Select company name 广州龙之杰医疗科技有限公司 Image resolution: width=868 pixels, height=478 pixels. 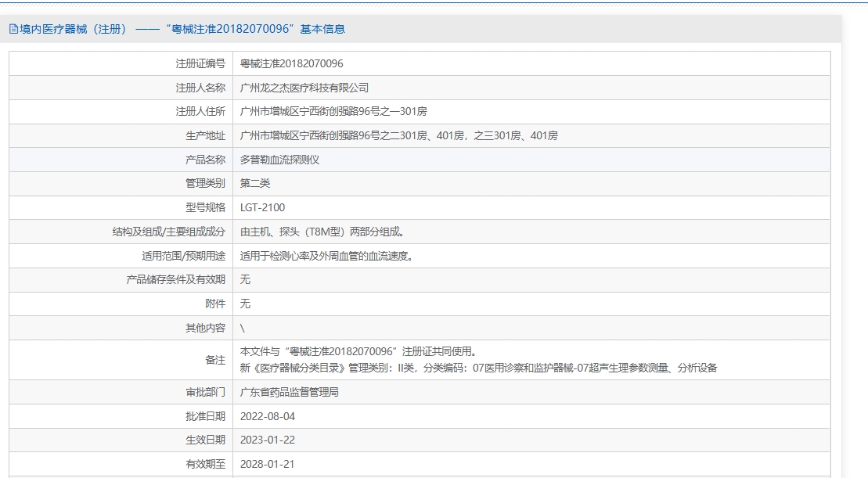point(304,88)
